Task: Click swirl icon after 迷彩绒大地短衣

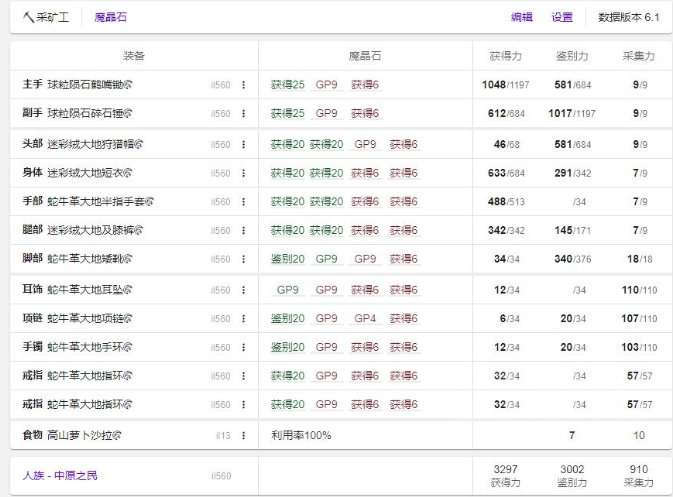Action: [128, 173]
